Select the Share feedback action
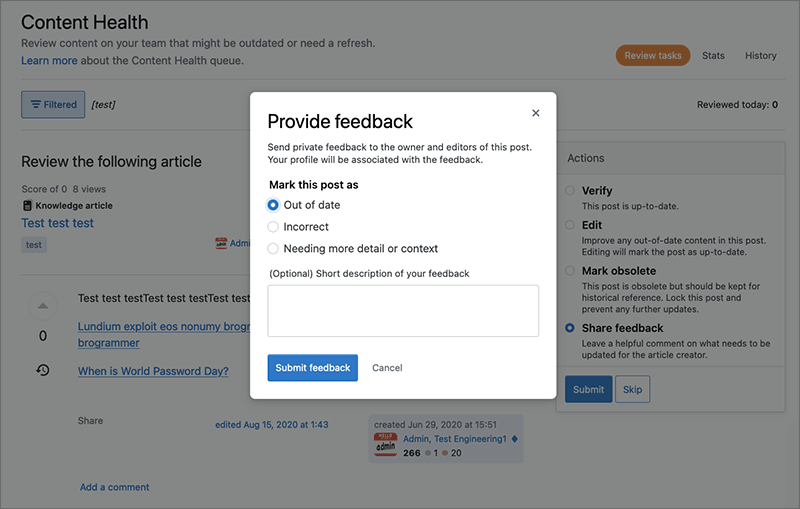800x509 pixels. point(570,328)
